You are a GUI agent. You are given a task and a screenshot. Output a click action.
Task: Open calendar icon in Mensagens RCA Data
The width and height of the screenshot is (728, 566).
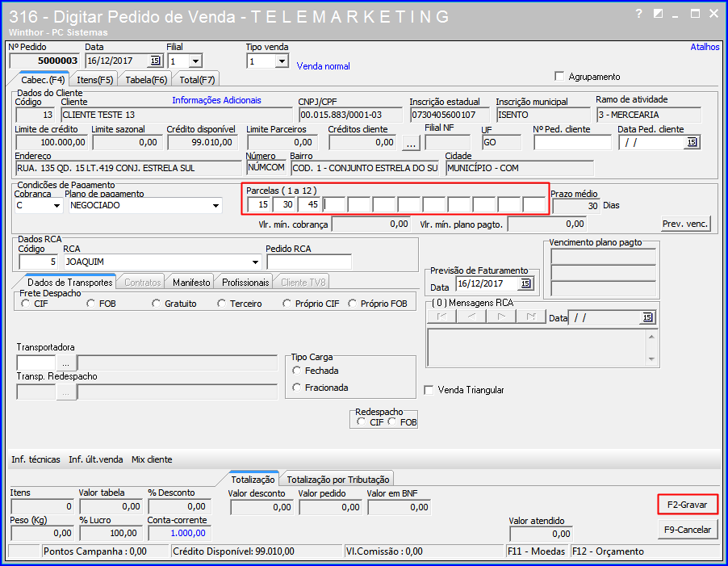[647, 317]
